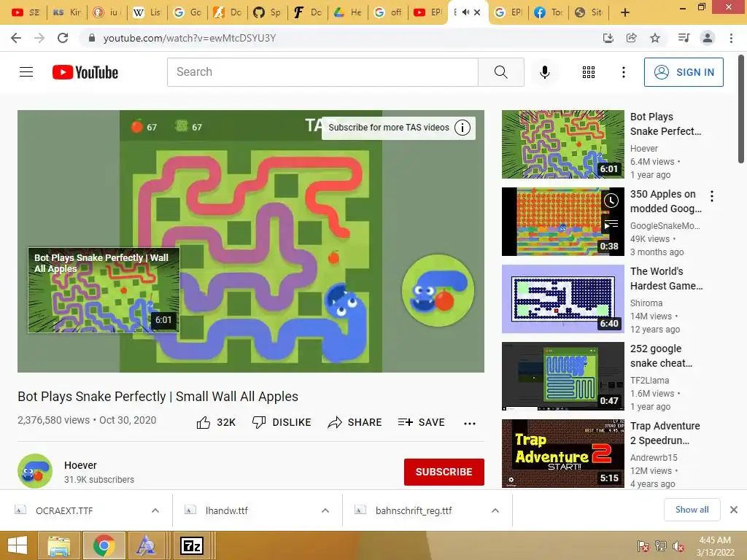Image resolution: width=747 pixels, height=560 pixels.
Task: Click the address bar URL
Action: tap(189, 38)
